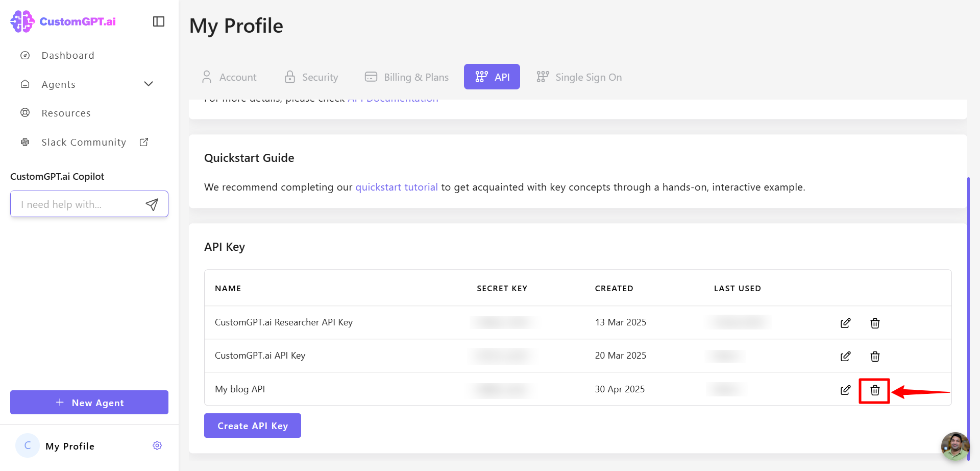Expand the Agents menu chevron
This screenshot has height=471, width=980.
pos(149,84)
